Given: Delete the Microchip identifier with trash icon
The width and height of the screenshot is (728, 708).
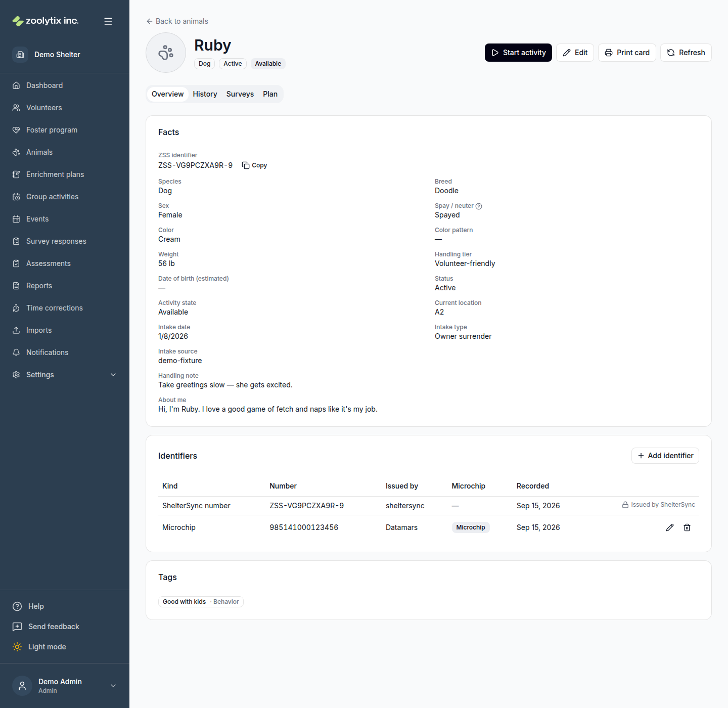Looking at the screenshot, I should 687,527.
